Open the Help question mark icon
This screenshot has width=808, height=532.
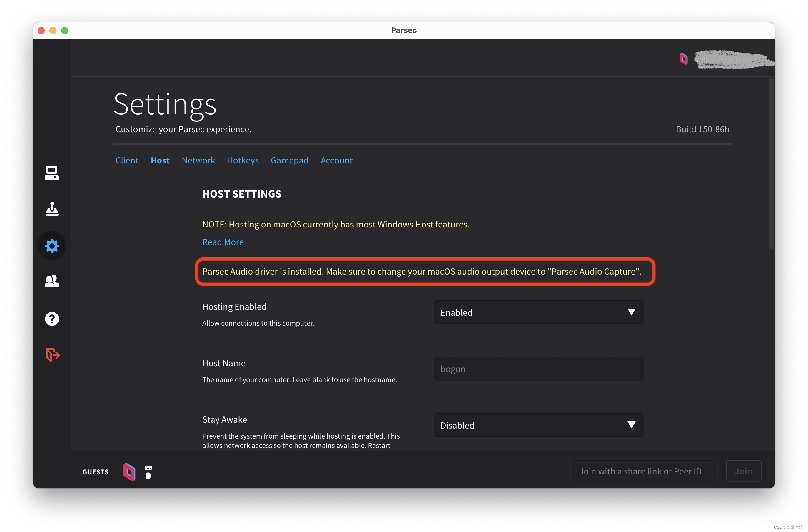pyautogui.click(x=52, y=319)
